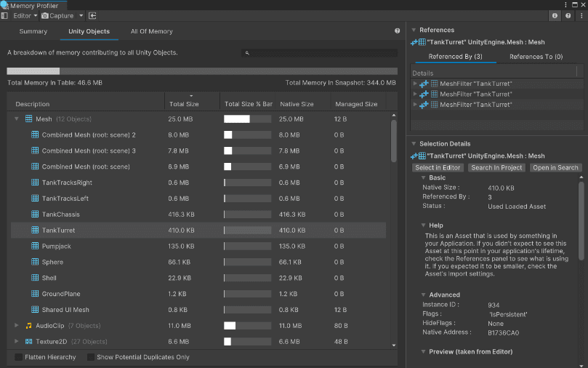Click the search magnifier icon

tap(247, 53)
